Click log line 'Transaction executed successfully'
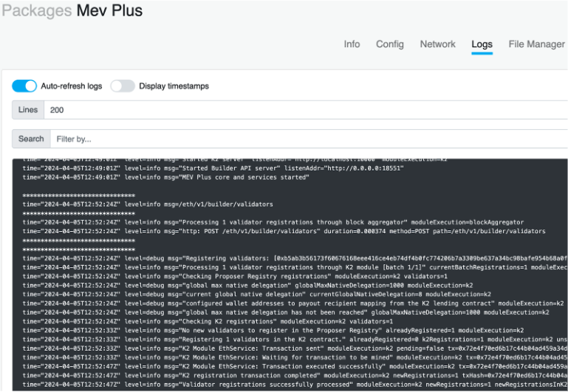 295,366
